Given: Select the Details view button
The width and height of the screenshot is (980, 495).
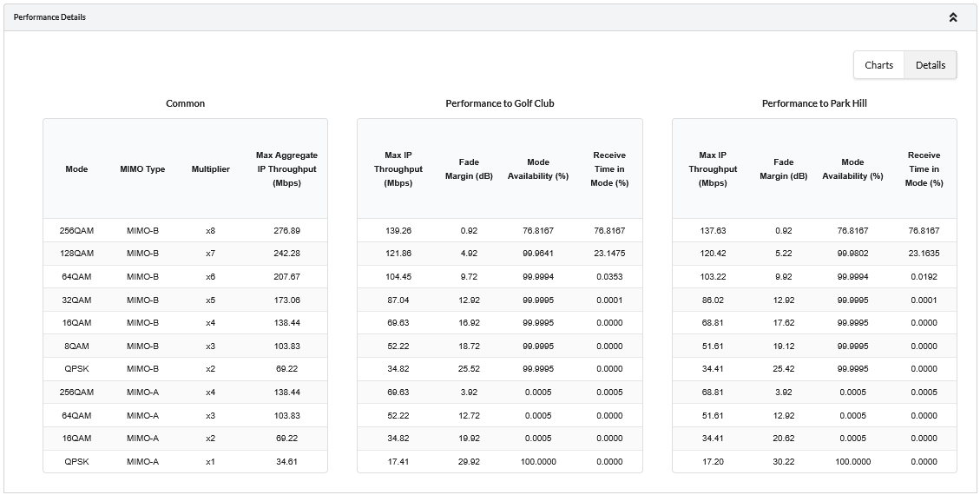Looking at the screenshot, I should point(930,65).
